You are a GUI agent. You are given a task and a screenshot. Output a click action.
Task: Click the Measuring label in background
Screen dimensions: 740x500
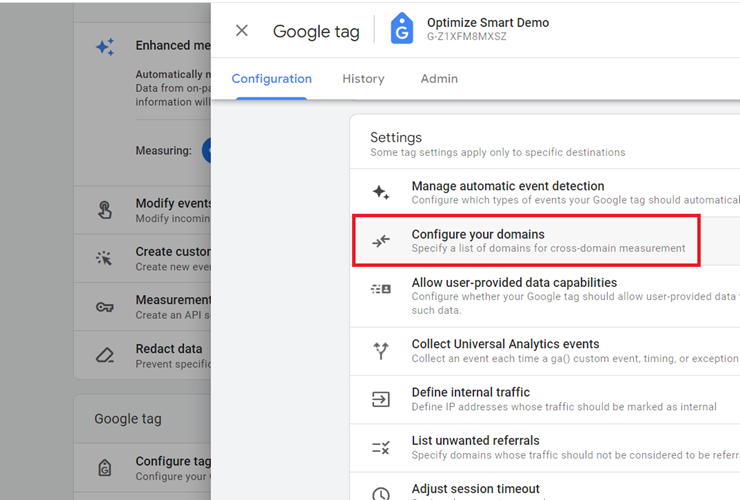163,151
